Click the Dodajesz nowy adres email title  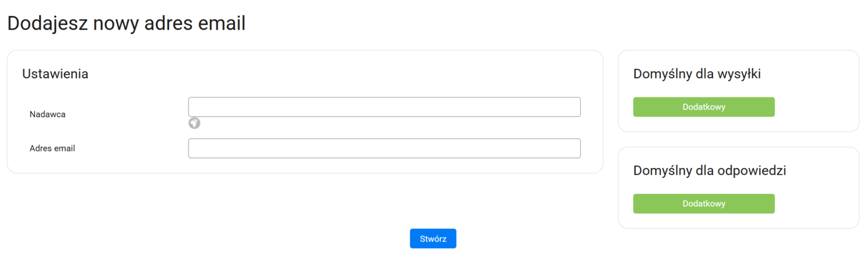tap(126, 23)
